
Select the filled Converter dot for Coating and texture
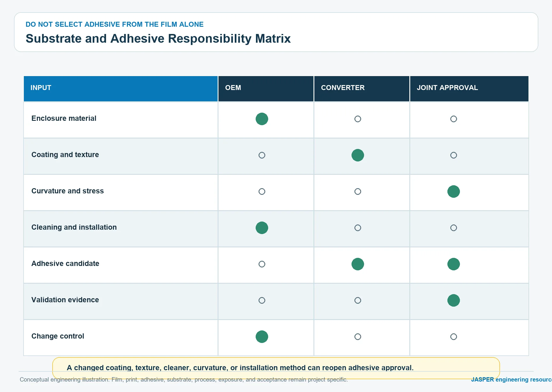(358, 155)
